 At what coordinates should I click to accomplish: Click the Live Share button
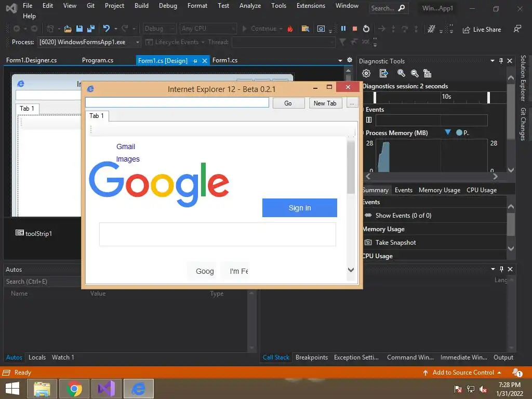tap(482, 30)
